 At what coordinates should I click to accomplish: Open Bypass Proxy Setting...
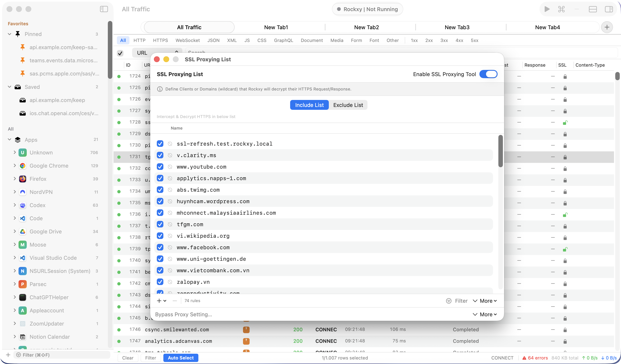(184, 314)
